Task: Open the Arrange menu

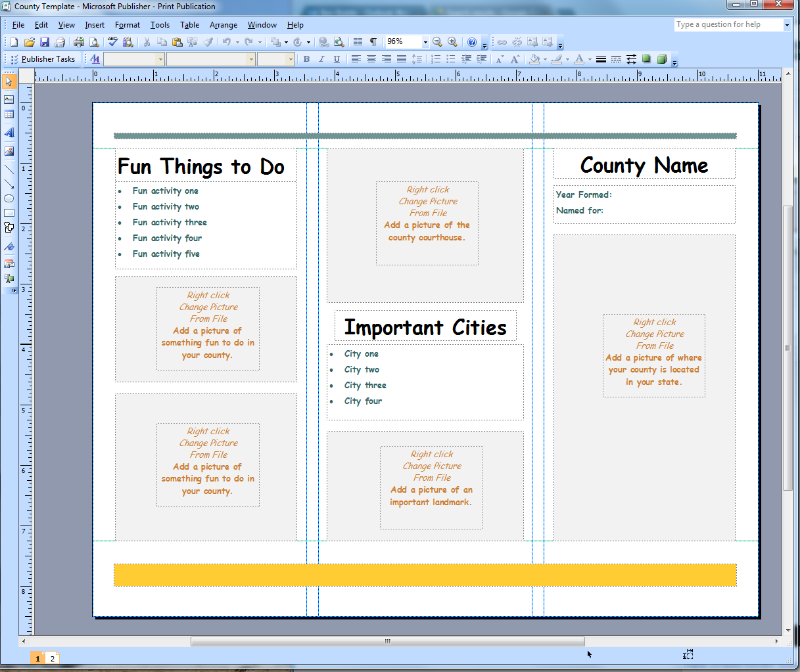Action: [x=224, y=25]
